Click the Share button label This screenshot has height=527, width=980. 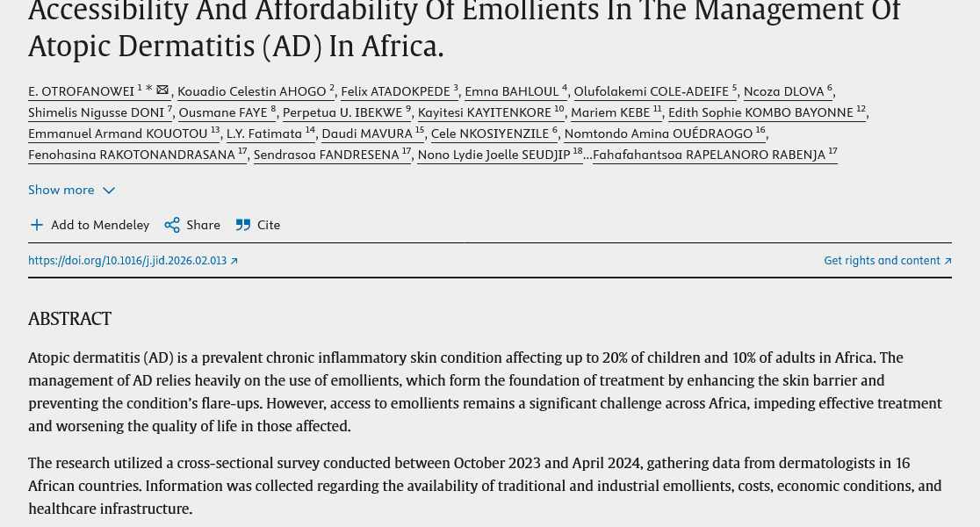[203, 225]
